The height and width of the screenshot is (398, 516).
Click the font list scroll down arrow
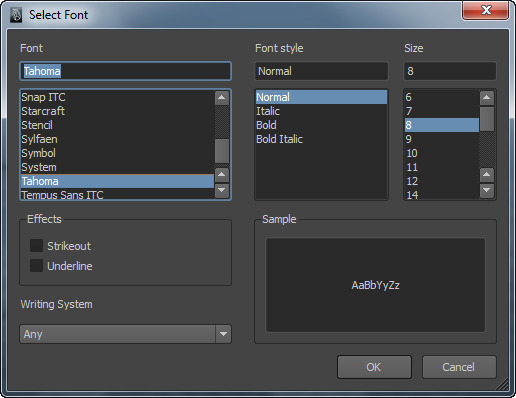coord(222,190)
